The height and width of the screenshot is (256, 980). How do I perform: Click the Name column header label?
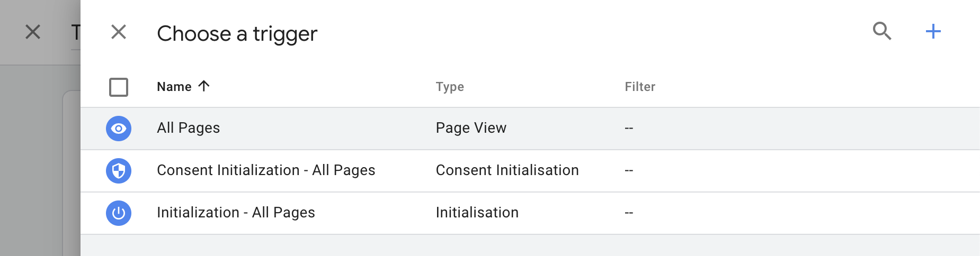[174, 87]
